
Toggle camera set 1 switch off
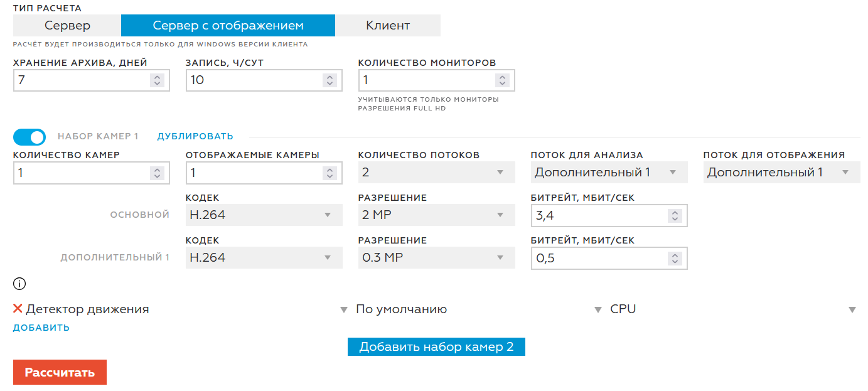pyautogui.click(x=29, y=136)
